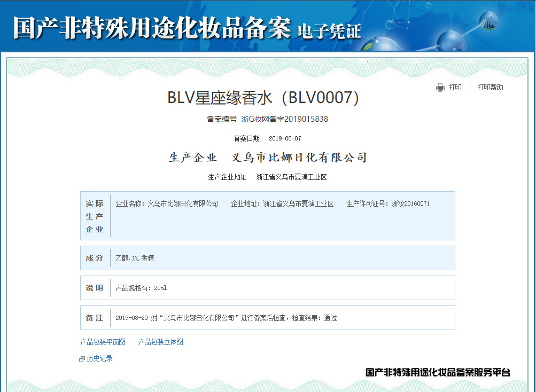Click the 成分 row label
The image size is (536, 392).
[x=95, y=258]
